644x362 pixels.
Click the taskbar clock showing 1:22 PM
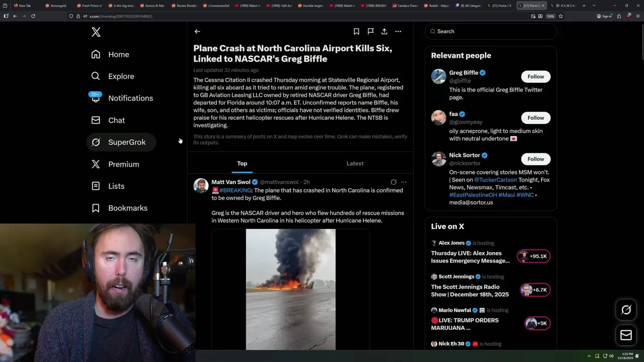point(626,356)
